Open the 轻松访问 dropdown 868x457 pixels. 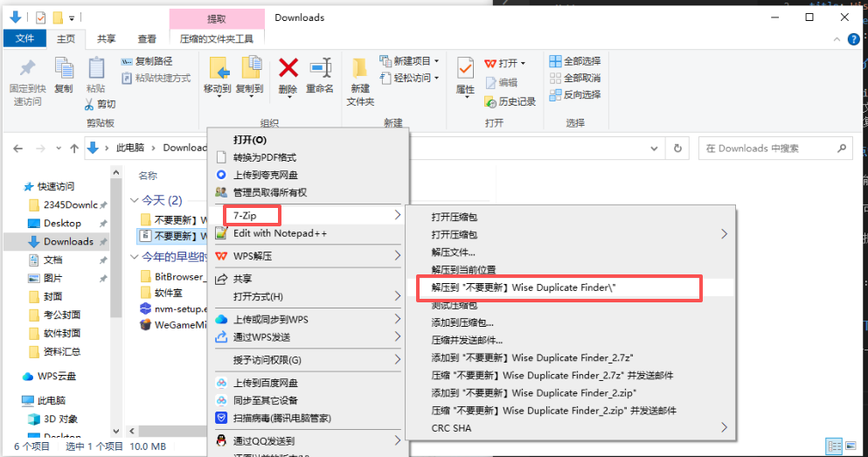[x=409, y=78]
